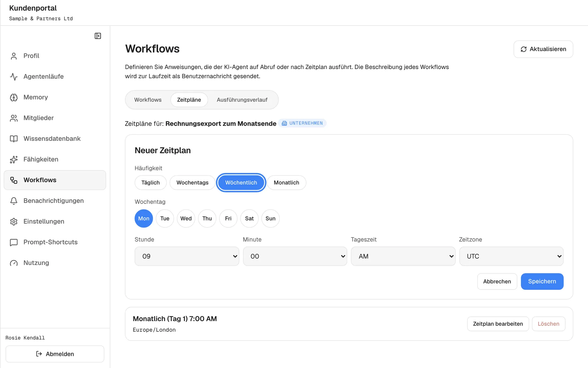Select Täglich frequency option
Image resolution: width=588 pixels, height=368 pixels.
click(151, 183)
